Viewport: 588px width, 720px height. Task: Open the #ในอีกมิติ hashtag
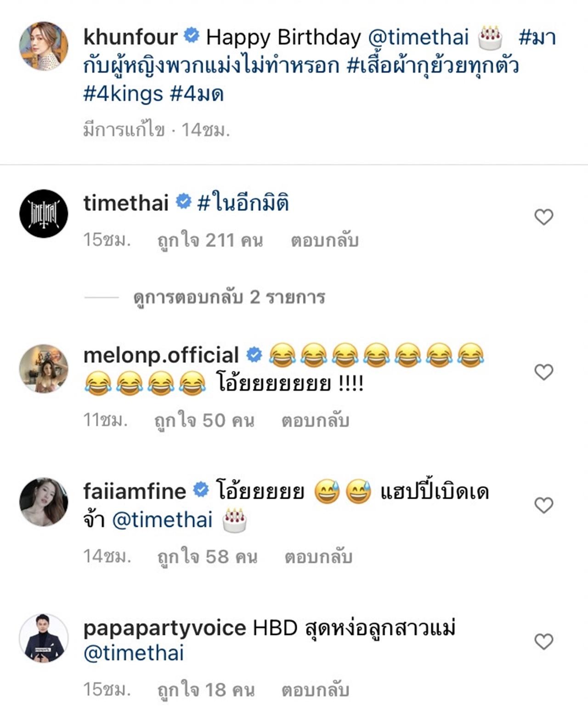(243, 203)
